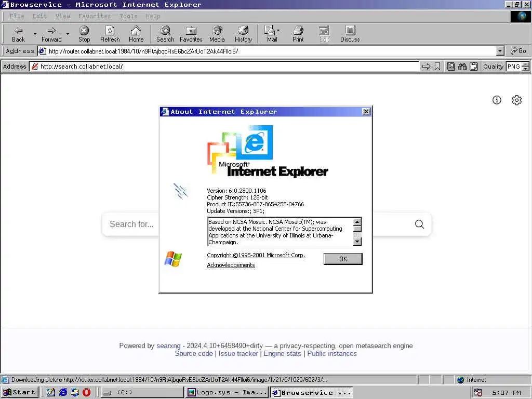Click the credits text box scroll down arrow

(x=357, y=241)
